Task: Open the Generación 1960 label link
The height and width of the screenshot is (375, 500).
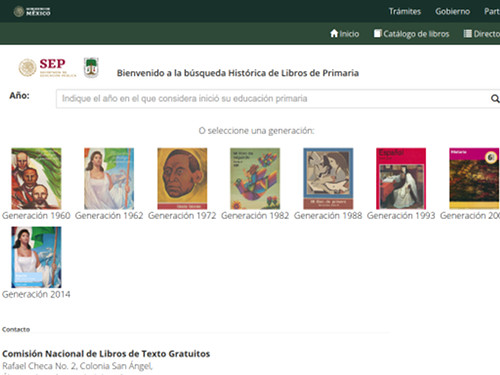Action: point(36,216)
